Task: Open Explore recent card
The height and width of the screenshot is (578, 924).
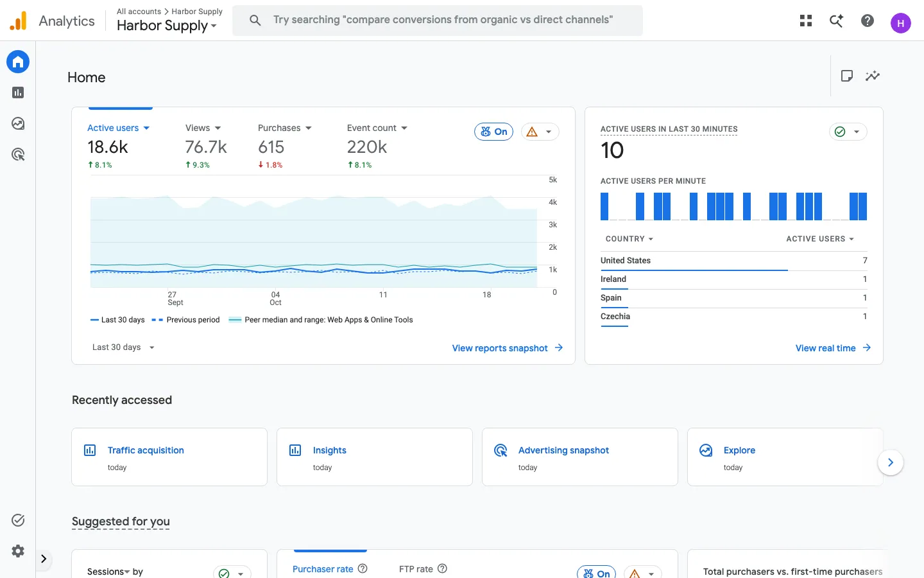Action: [785, 457]
